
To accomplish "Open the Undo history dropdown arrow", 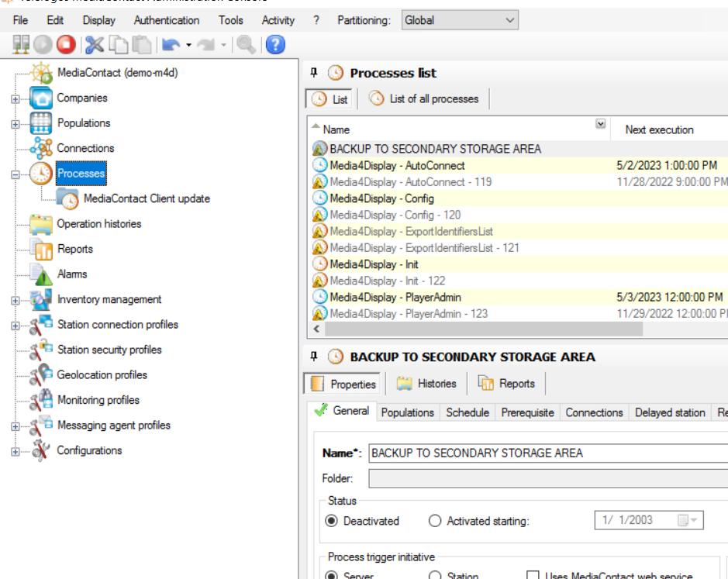I will point(188,45).
